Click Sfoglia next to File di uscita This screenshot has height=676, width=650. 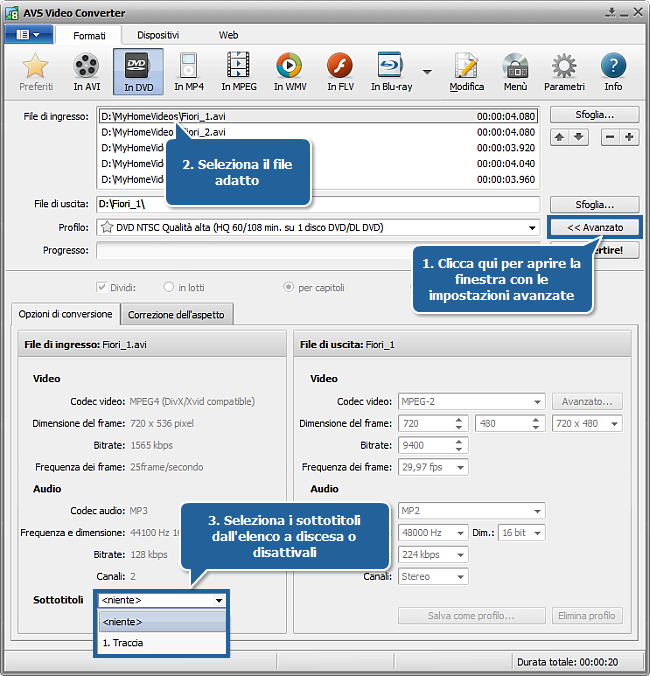coord(594,204)
